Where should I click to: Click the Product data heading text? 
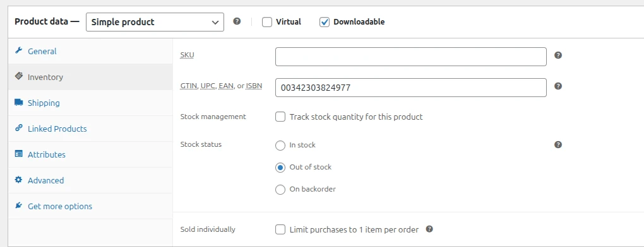(x=47, y=21)
